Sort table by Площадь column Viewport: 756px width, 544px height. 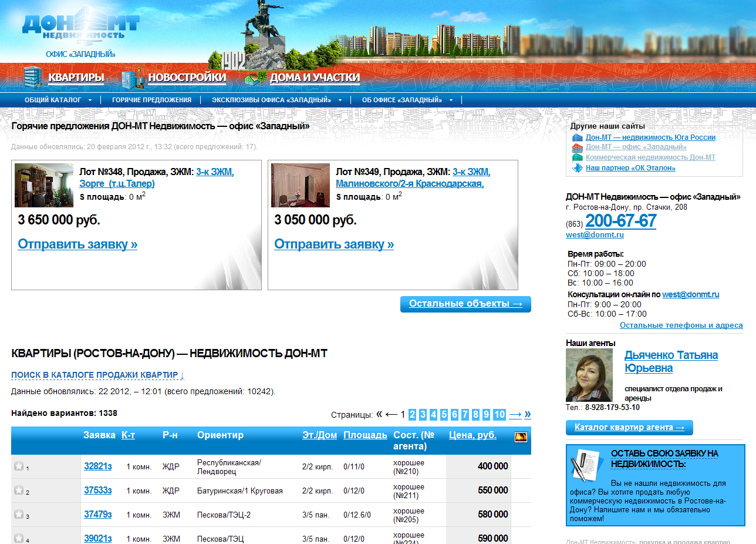pos(365,435)
